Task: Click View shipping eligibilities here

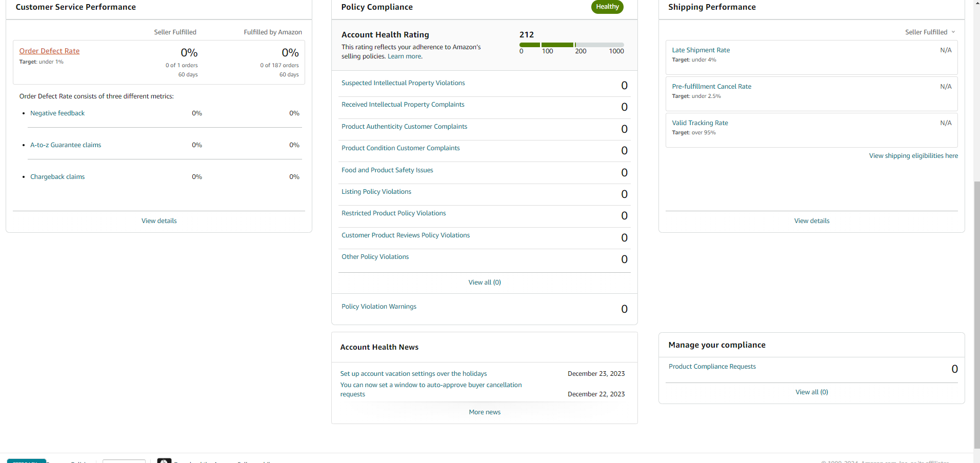Action: pos(913,156)
